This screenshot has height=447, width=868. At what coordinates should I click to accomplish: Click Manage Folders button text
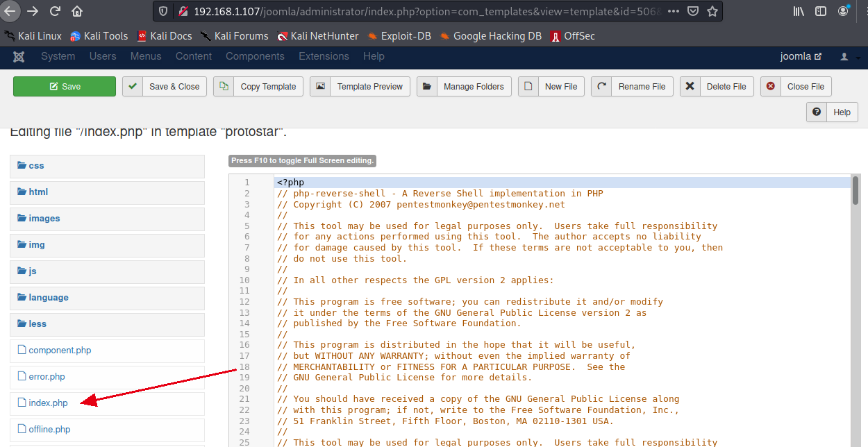pos(474,87)
